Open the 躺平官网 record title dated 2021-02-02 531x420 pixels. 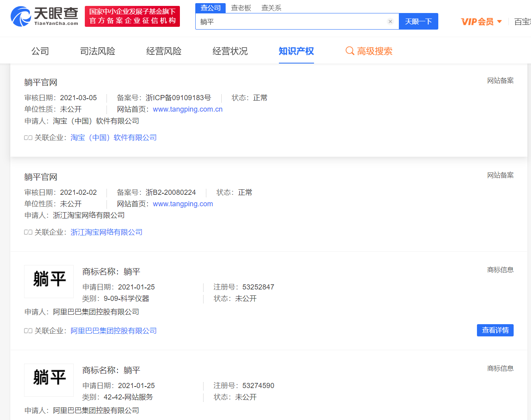point(41,177)
